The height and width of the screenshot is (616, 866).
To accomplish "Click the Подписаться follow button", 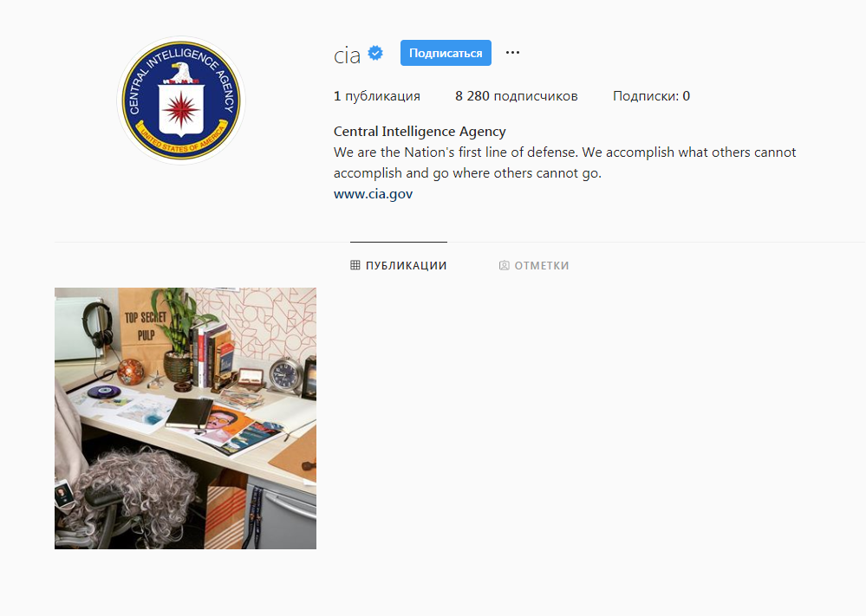I will pyautogui.click(x=446, y=53).
